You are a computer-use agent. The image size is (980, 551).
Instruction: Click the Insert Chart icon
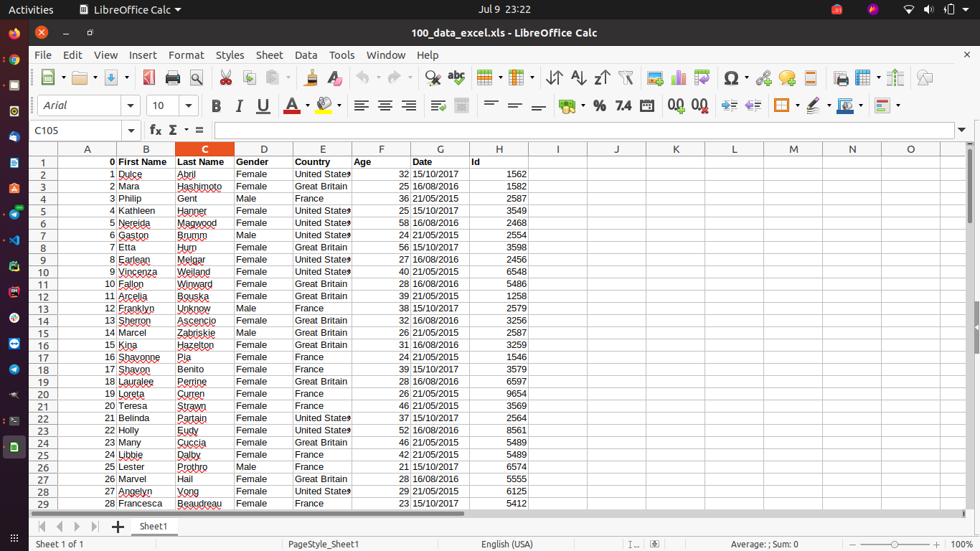click(679, 77)
